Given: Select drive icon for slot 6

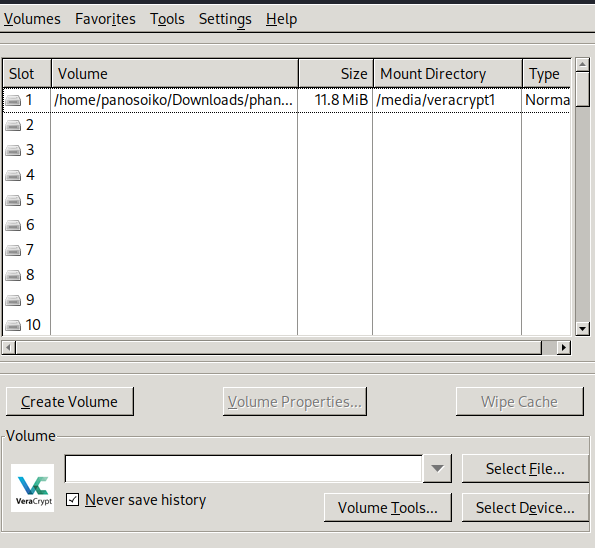Looking at the screenshot, I should tap(13, 225).
